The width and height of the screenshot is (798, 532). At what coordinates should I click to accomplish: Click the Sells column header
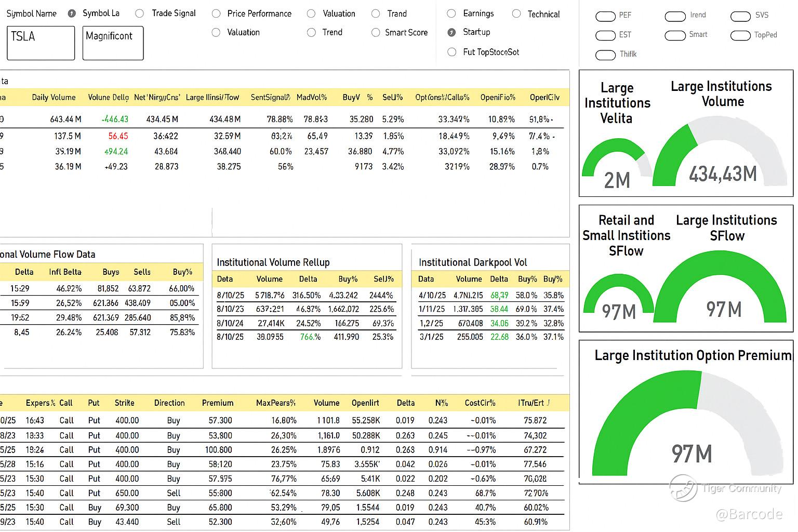coord(142,272)
